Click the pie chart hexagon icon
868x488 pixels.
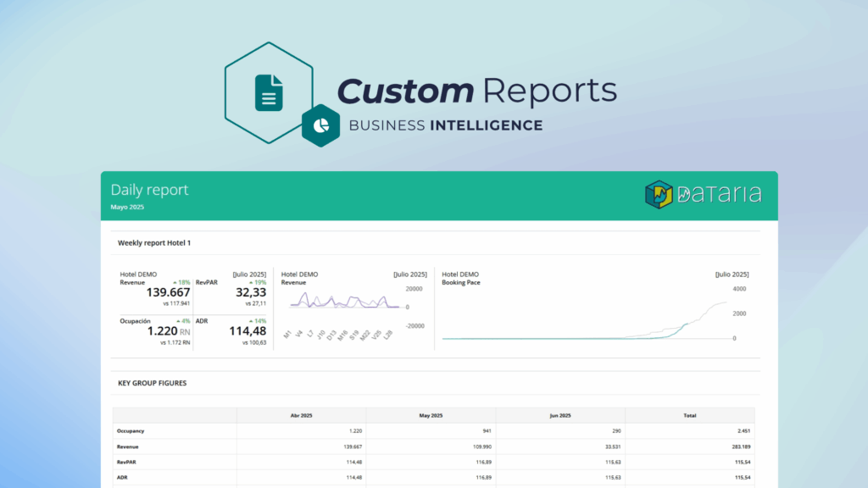(x=321, y=125)
